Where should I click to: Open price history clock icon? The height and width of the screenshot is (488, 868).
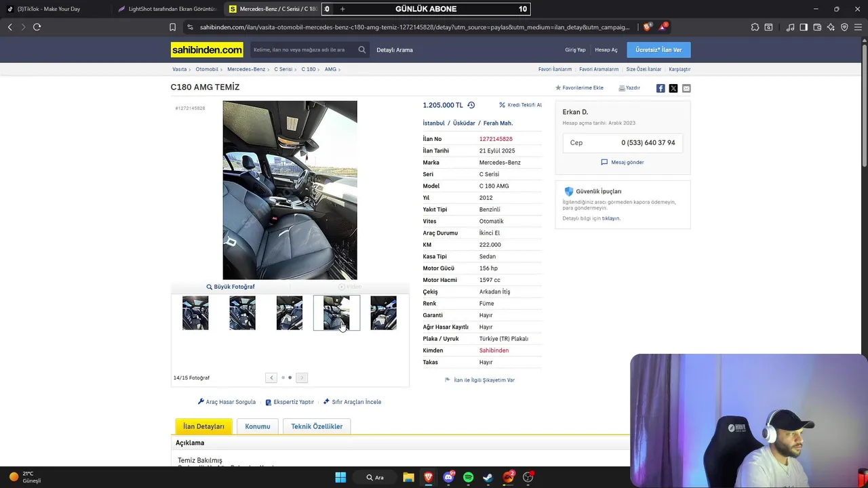click(x=471, y=105)
